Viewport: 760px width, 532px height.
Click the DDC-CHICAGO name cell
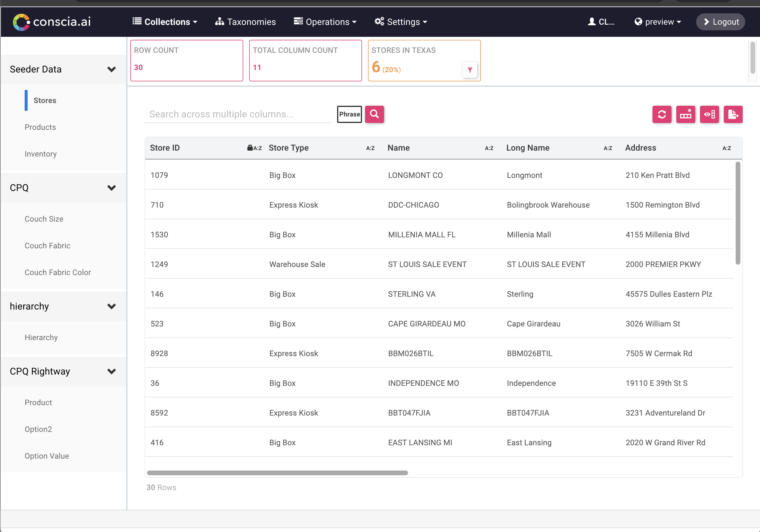(413, 205)
